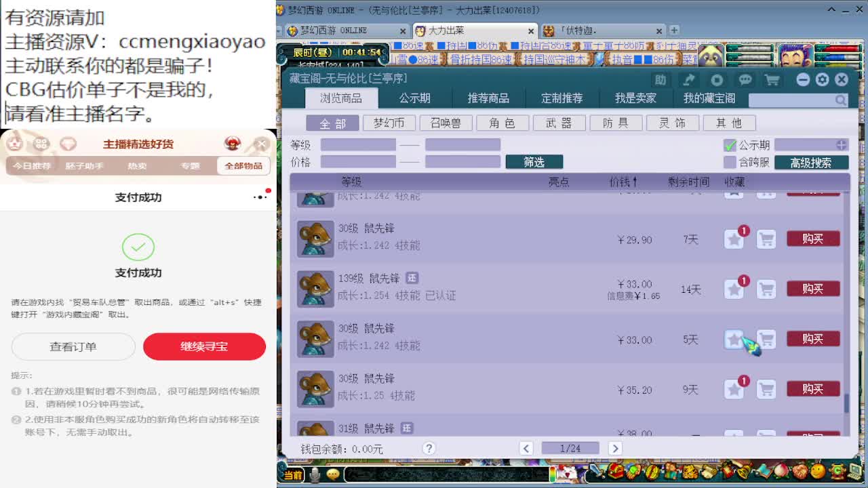The width and height of the screenshot is (868, 488).
Task: Buy the ¥29.90 30级 鼠先锋
Action: [x=813, y=239]
